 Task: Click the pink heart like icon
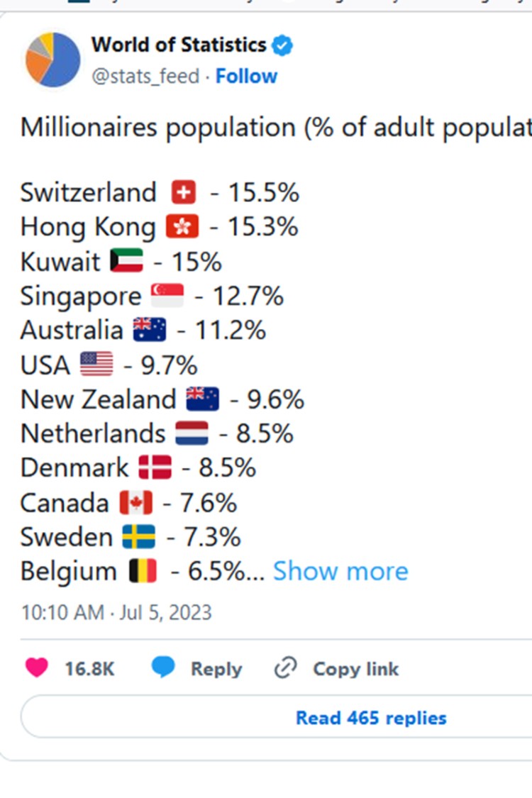(37, 668)
